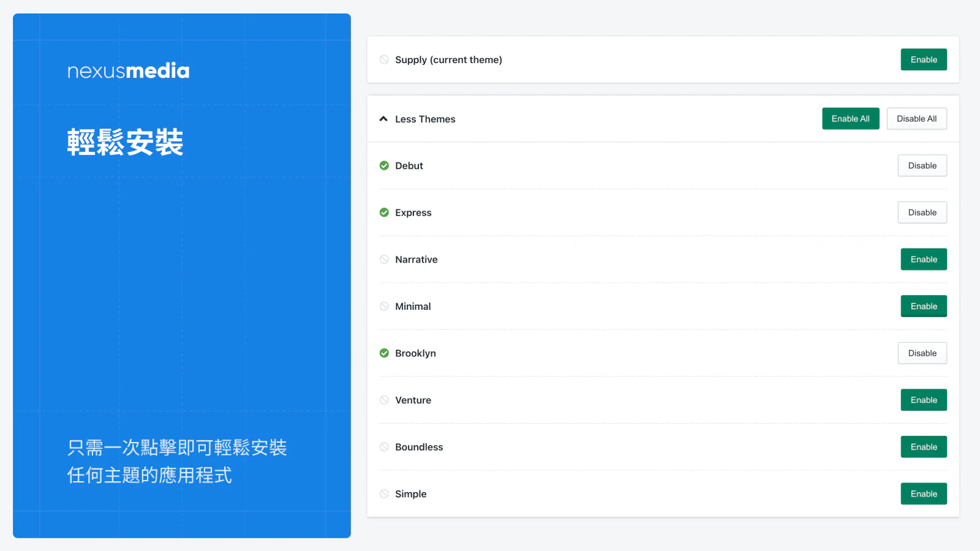980x551 pixels.
Task: Click the nexusmedia logo
Action: click(x=128, y=71)
